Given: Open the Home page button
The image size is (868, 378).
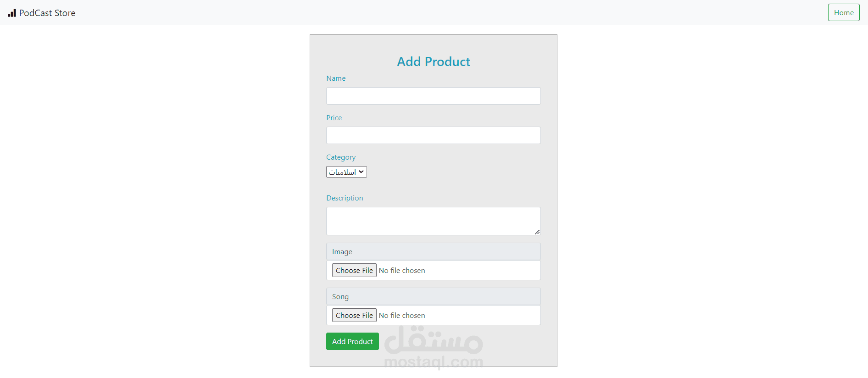Looking at the screenshot, I should (x=843, y=13).
